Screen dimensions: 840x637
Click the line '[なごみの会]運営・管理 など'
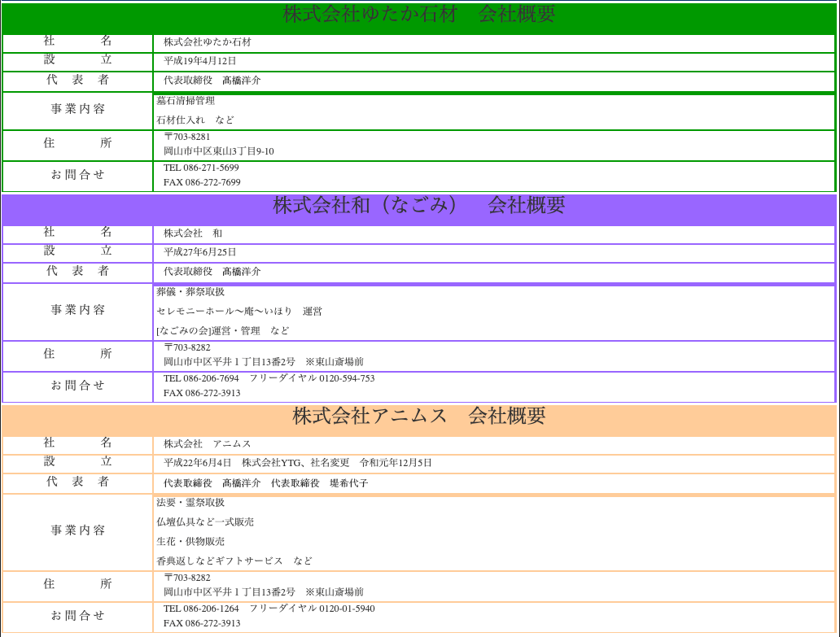click(x=223, y=331)
